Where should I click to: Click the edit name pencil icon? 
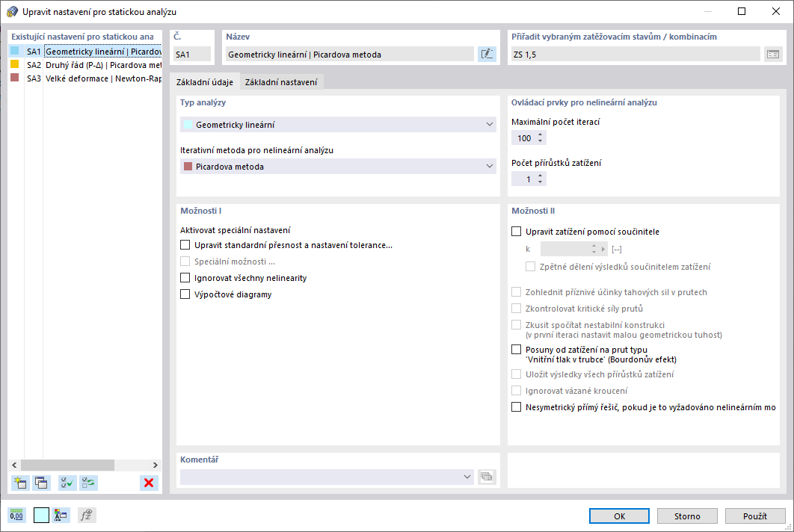coord(487,54)
